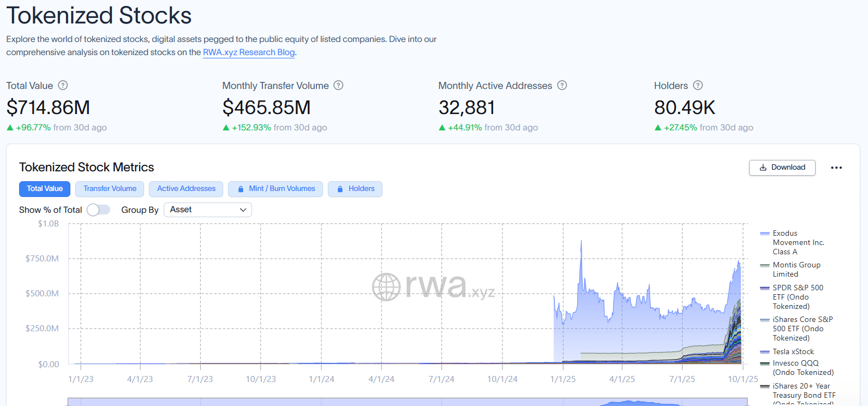Click the 80.49K holders figure

click(x=684, y=108)
